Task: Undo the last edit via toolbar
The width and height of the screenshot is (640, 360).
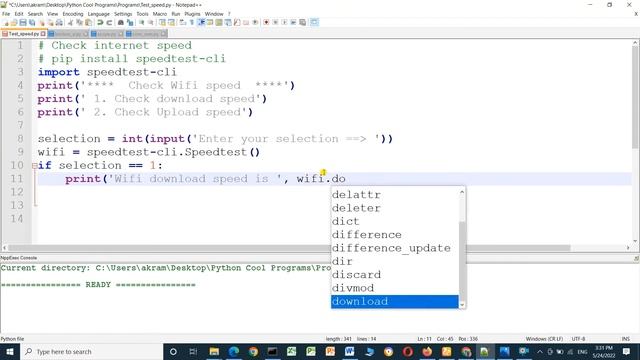Action: 100,22
